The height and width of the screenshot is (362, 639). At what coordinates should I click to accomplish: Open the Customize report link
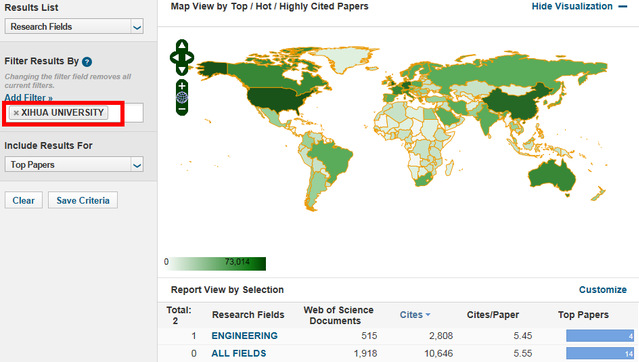tap(603, 290)
